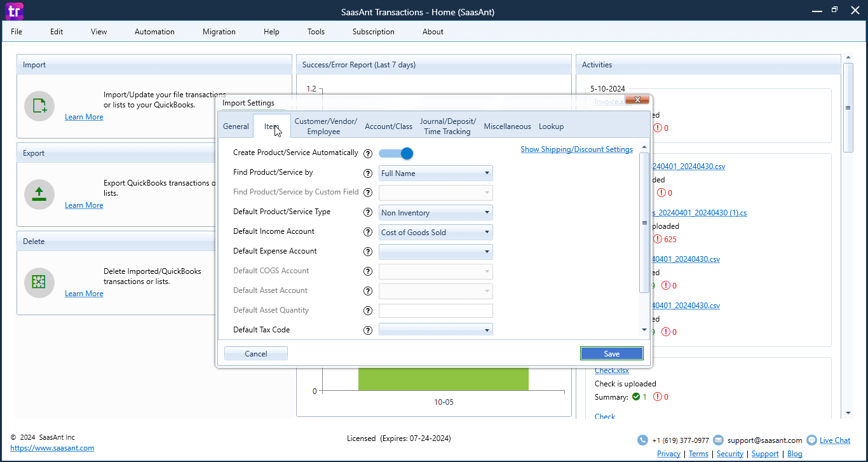Open the Edit menu
Image resolution: width=868 pixels, height=462 pixels.
pos(57,32)
